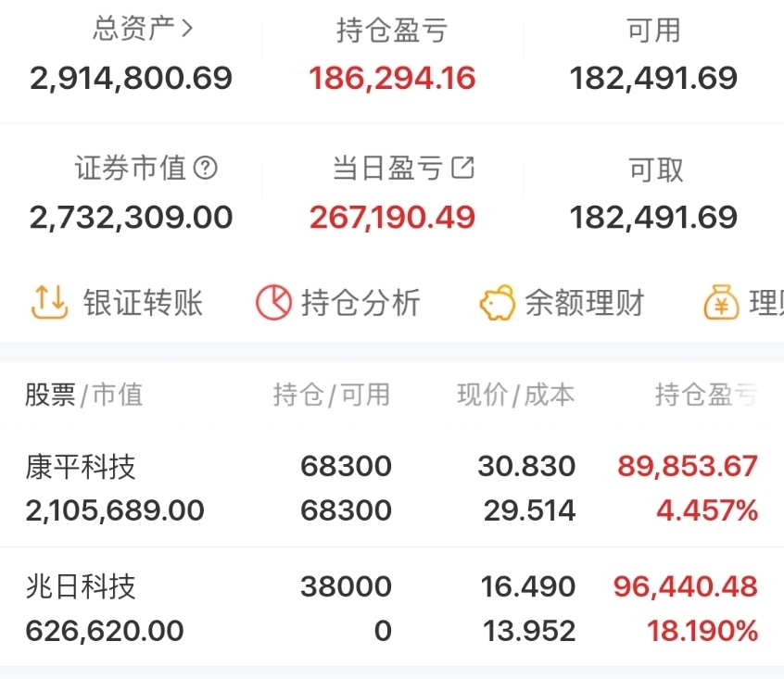This screenshot has width=784, height=679.
Task: Tap the 当日盈亏 value 267,190.49
Action: (x=392, y=218)
